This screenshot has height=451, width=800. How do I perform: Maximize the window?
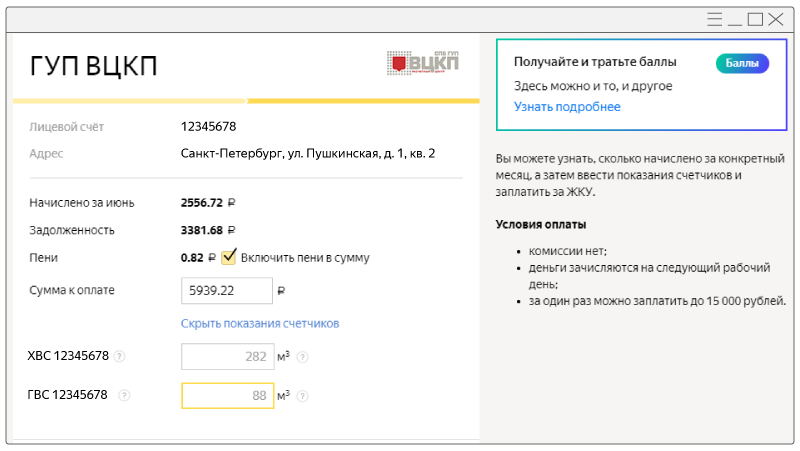pos(756,19)
